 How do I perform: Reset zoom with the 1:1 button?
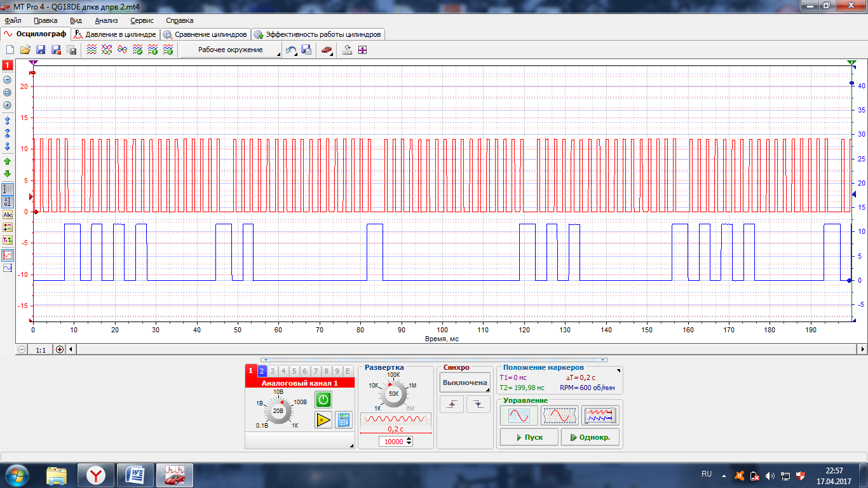41,349
